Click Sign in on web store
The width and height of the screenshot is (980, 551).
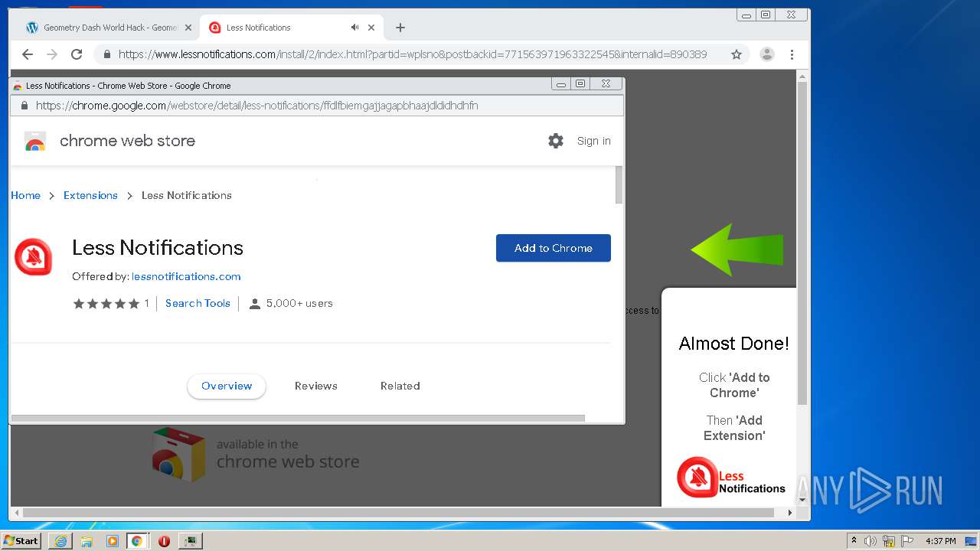pos(594,141)
